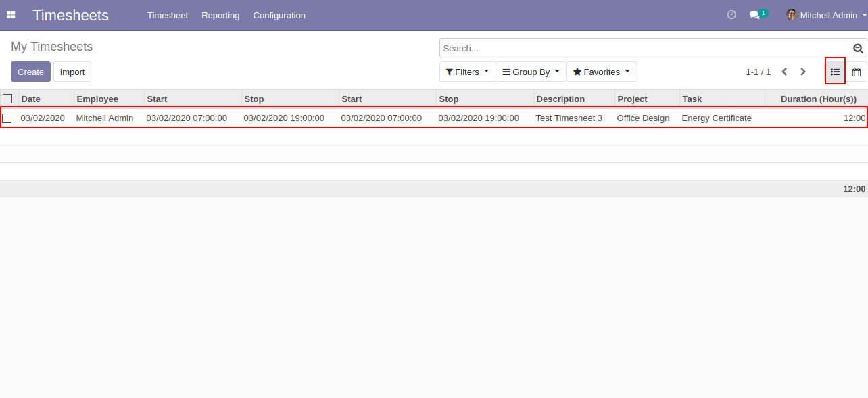Go to next page arrow

(x=803, y=72)
